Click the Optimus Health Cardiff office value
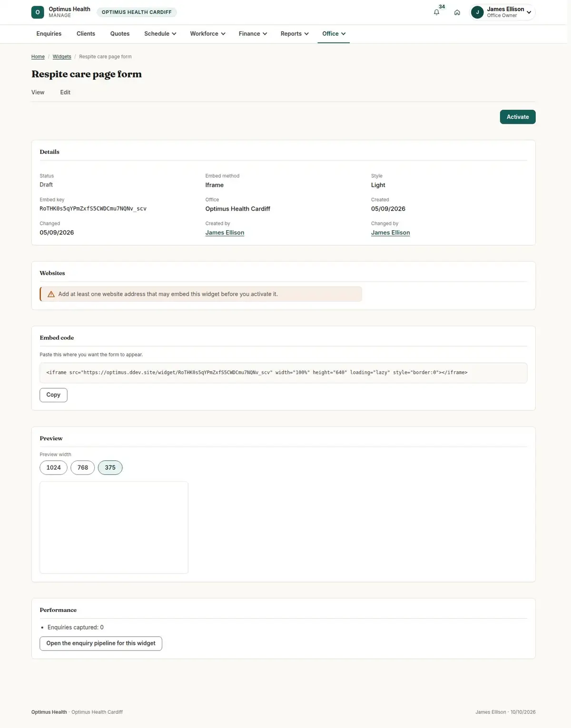This screenshot has height=728, width=571. (x=238, y=209)
